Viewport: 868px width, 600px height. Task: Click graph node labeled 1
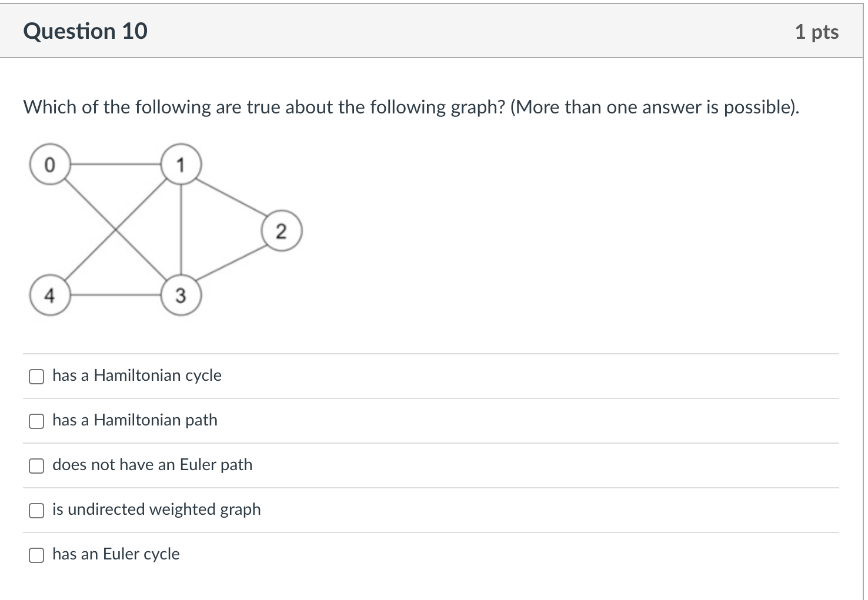pos(181,165)
